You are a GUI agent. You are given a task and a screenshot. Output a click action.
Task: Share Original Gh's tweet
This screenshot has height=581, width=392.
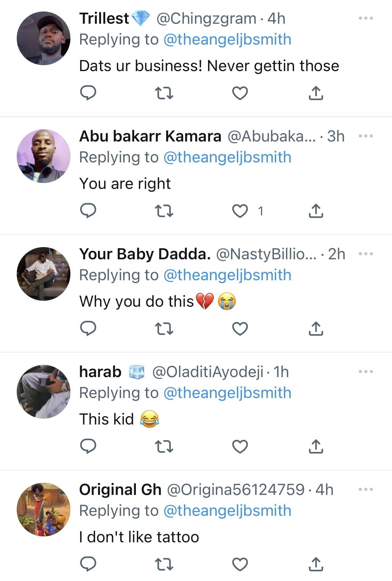point(316,564)
